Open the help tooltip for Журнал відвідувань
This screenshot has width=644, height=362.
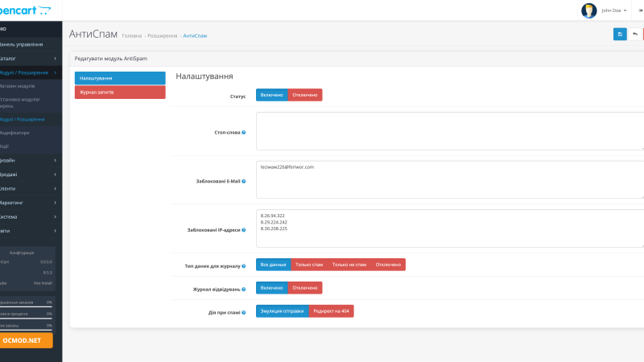coord(244,290)
